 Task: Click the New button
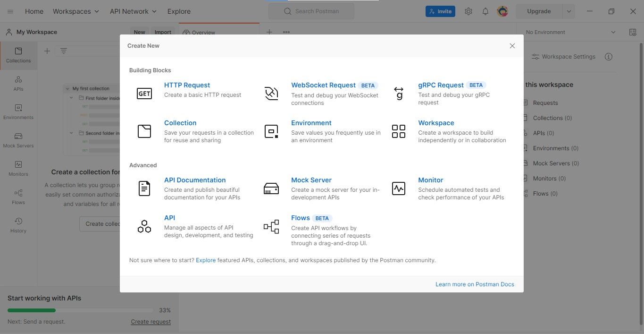tap(139, 32)
